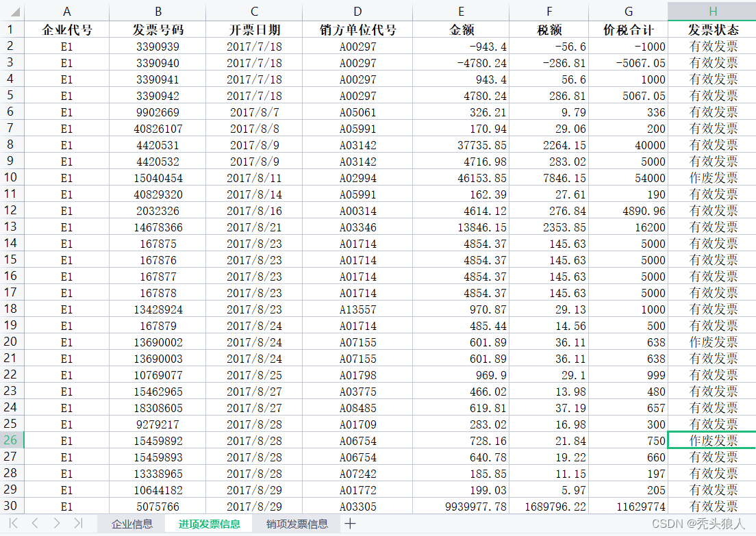Switch to the 企业信息 sheet tab
Image resolution: width=756 pixels, height=536 pixels.
click(131, 522)
